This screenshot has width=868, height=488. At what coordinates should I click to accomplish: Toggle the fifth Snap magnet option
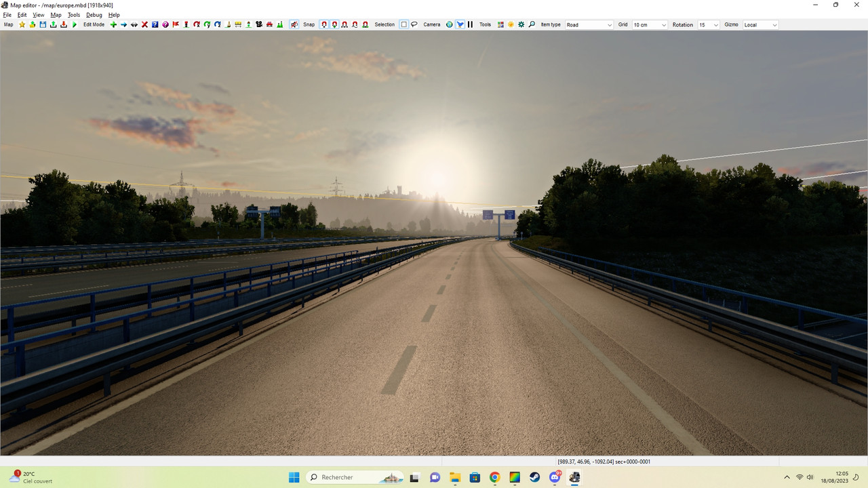[x=366, y=24]
